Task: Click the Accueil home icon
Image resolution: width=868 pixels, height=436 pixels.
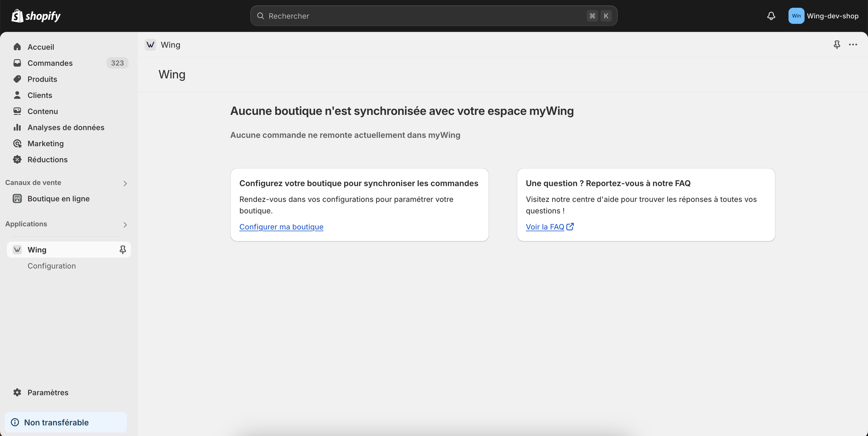Action: tap(17, 47)
